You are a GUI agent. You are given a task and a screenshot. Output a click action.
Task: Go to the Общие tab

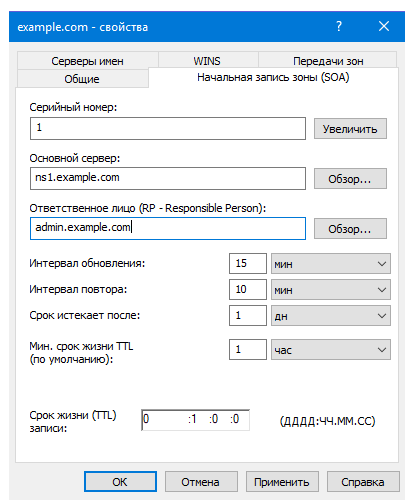coord(82,79)
